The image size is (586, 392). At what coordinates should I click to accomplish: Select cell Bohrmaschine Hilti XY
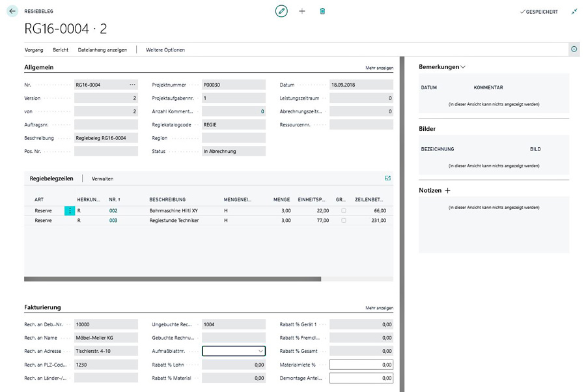(173, 211)
